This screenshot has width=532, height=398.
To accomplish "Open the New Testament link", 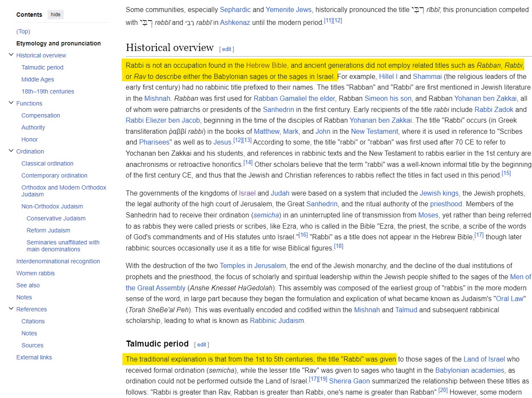I will [x=374, y=132].
